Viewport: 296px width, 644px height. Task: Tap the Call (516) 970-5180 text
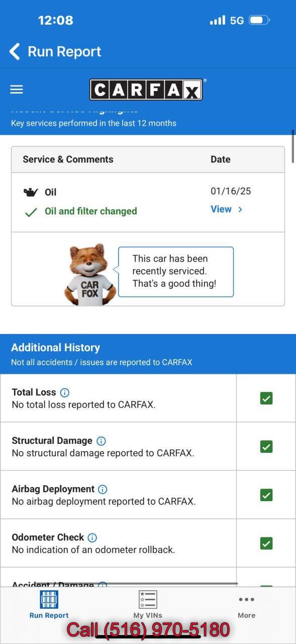(148, 630)
